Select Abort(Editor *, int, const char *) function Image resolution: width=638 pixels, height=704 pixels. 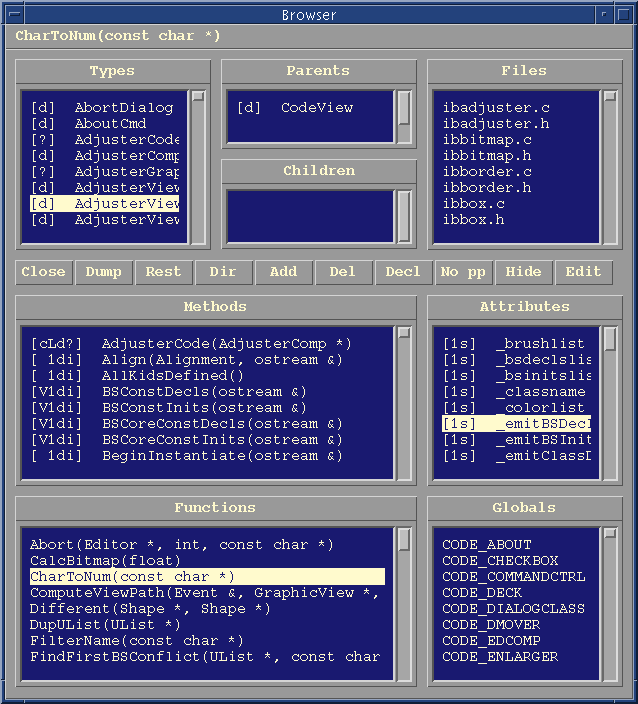point(207,545)
